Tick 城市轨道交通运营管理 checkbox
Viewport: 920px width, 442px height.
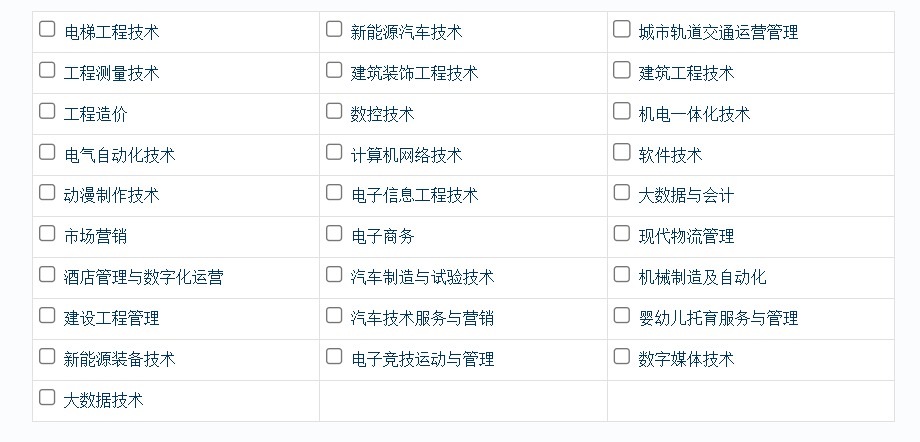coord(621,29)
